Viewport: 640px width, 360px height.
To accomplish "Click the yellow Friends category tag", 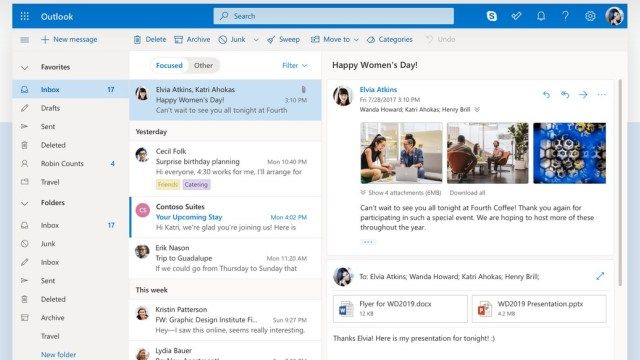I will click(x=168, y=184).
